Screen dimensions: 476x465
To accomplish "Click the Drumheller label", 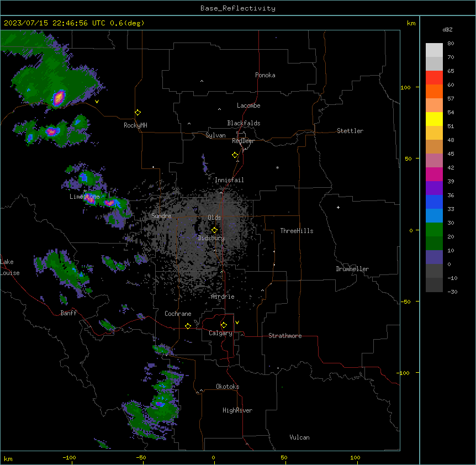I will tap(352, 269).
